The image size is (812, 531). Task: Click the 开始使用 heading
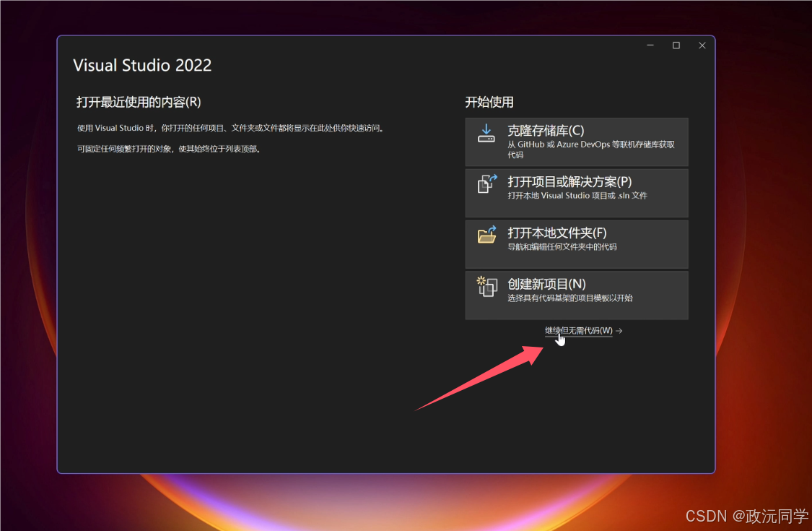pos(489,102)
